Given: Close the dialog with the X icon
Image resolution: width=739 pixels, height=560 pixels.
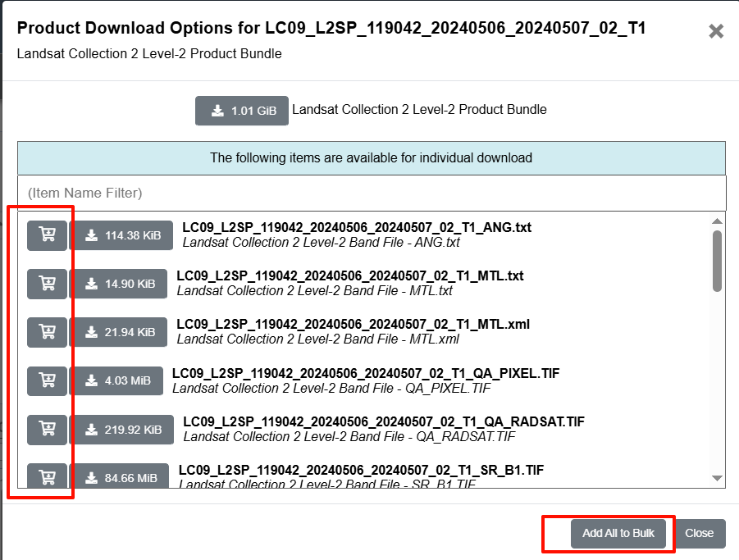Looking at the screenshot, I should click(716, 31).
